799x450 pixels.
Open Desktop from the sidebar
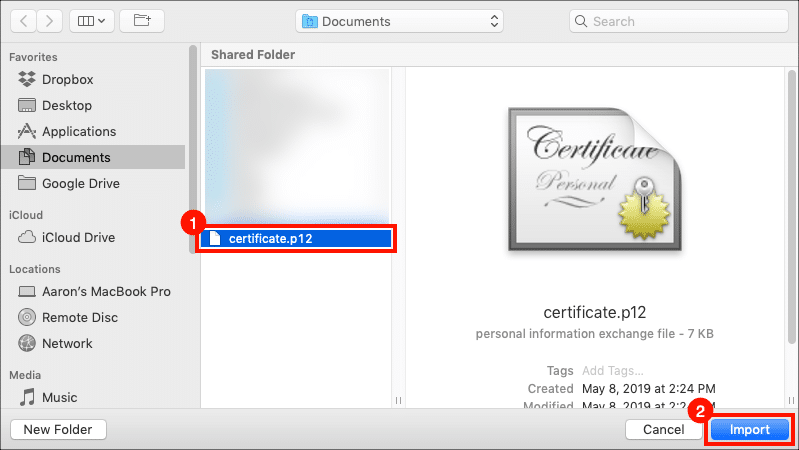(66, 105)
